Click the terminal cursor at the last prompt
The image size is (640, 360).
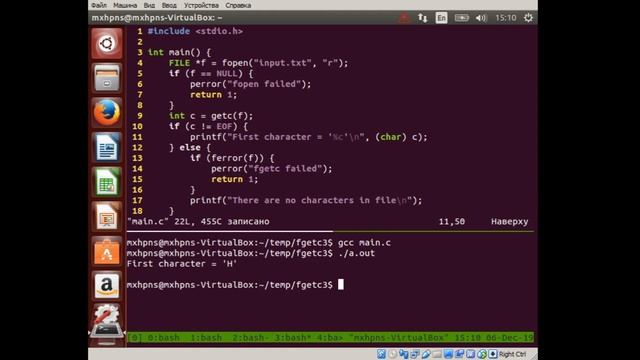coord(341,284)
